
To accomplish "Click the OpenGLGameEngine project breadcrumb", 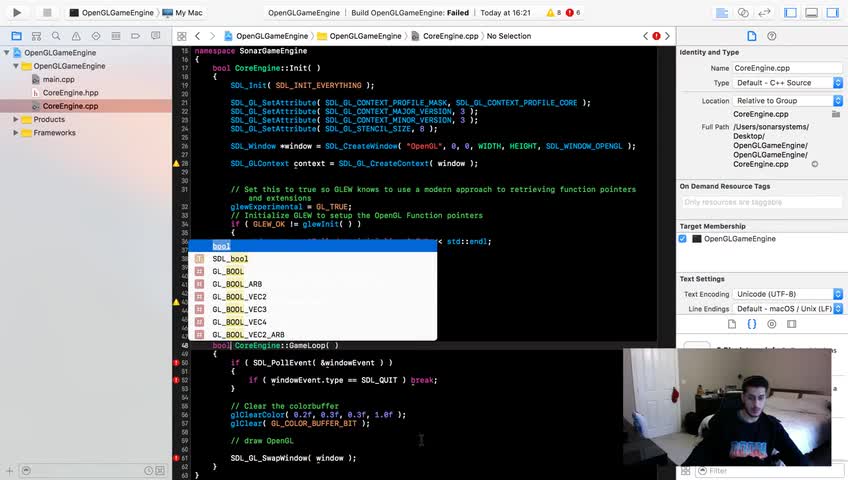I will [x=266, y=36].
